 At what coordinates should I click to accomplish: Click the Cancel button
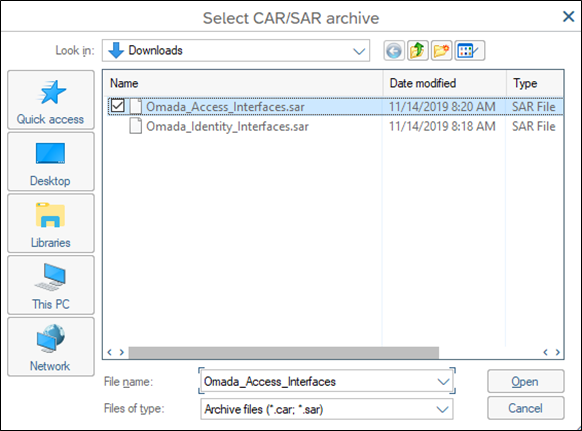pos(526,408)
